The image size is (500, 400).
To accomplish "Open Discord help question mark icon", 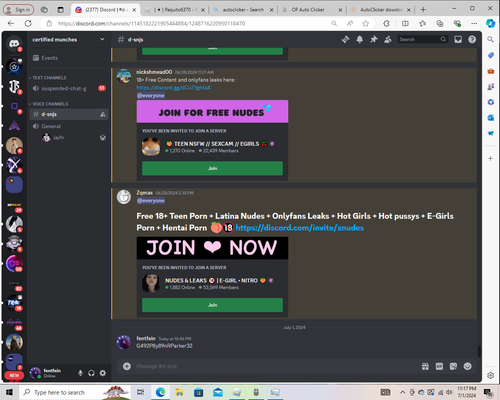I will 472,39.
